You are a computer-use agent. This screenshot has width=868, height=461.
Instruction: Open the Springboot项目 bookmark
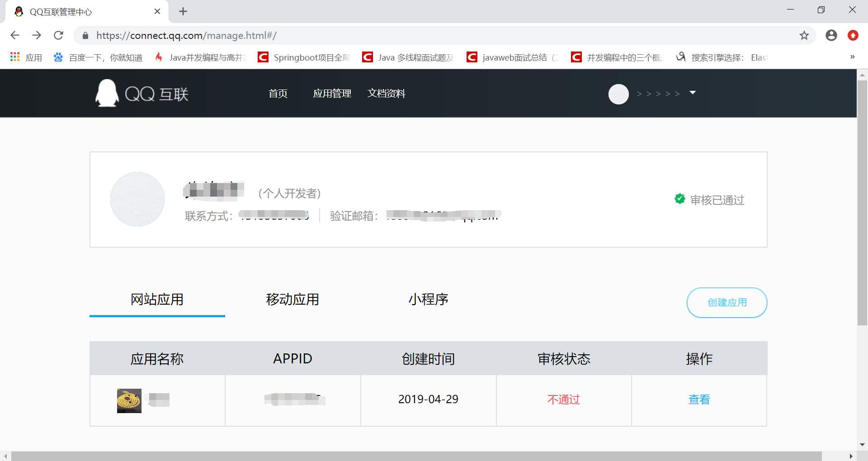[x=304, y=57]
